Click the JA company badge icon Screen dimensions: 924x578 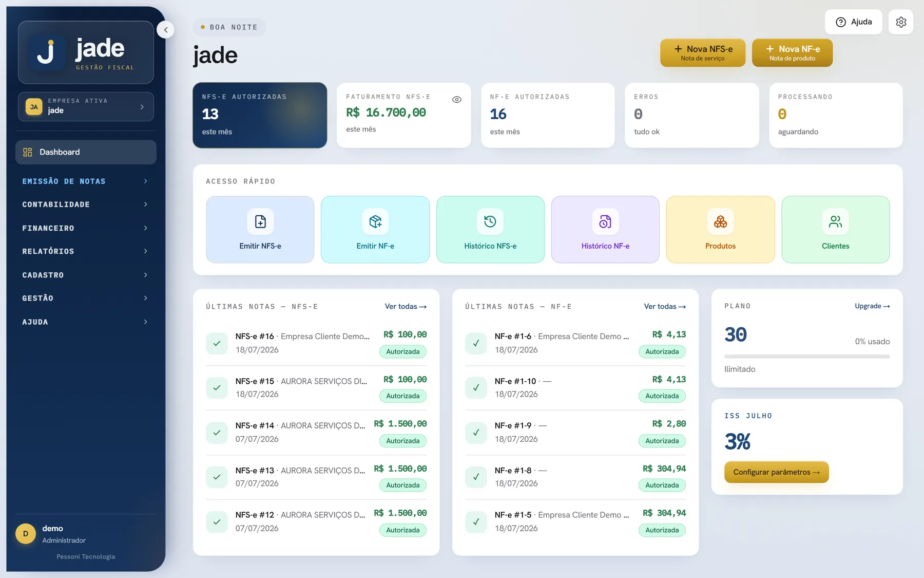[34, 107]
